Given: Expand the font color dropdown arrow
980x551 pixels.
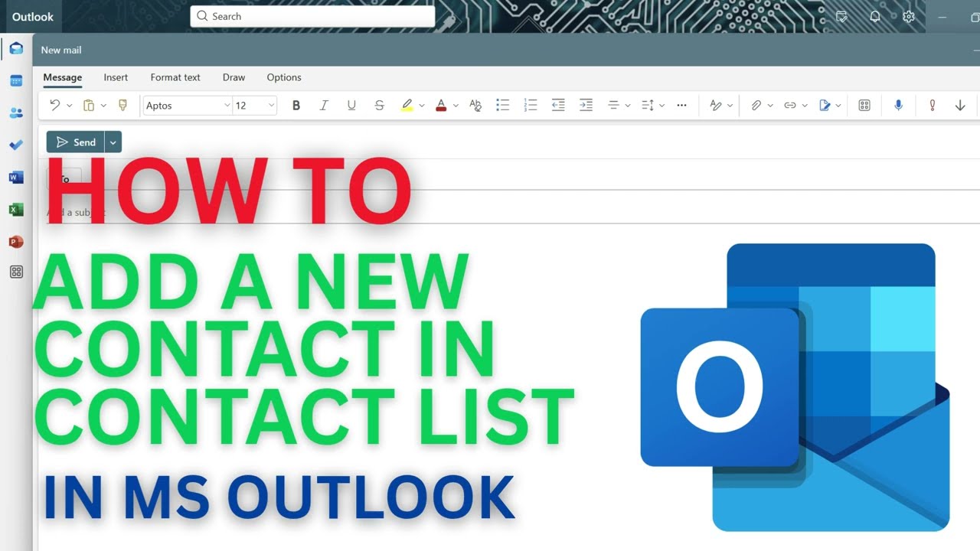Looking at the screenshot, I should click(x=456, y=106).
